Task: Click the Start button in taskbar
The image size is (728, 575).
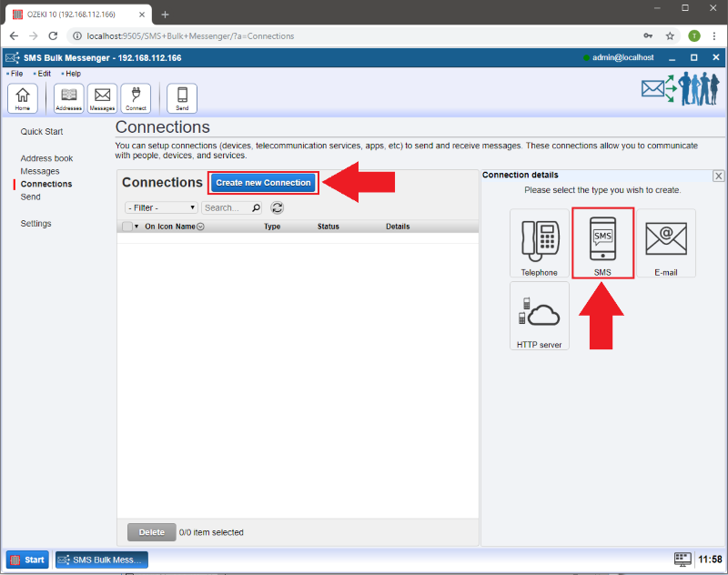Action: tap(27, 560)
